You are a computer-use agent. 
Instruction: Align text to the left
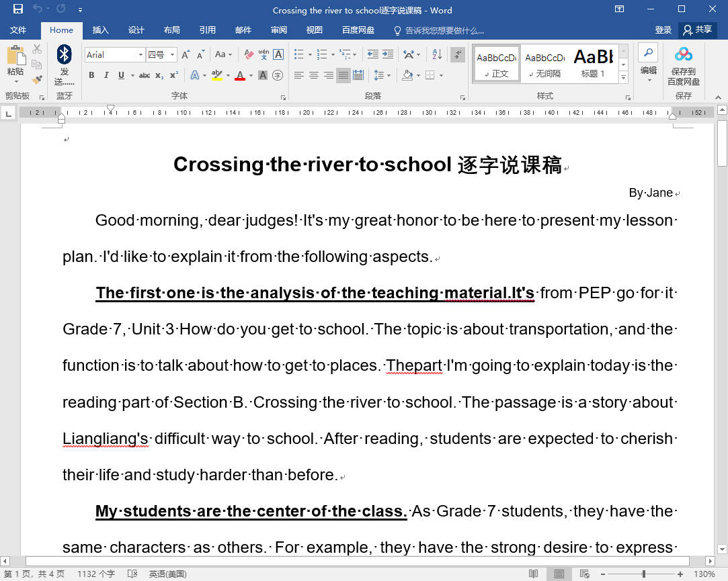[299, 75]
